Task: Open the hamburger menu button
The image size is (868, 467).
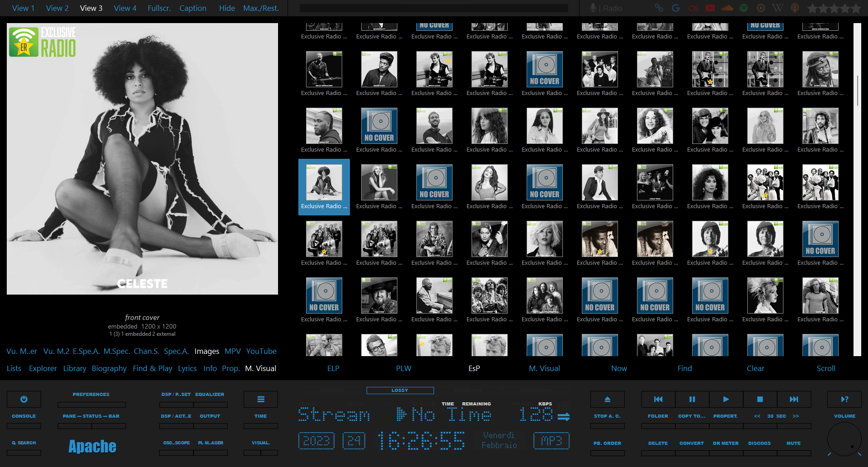Action: pos(261,399)
